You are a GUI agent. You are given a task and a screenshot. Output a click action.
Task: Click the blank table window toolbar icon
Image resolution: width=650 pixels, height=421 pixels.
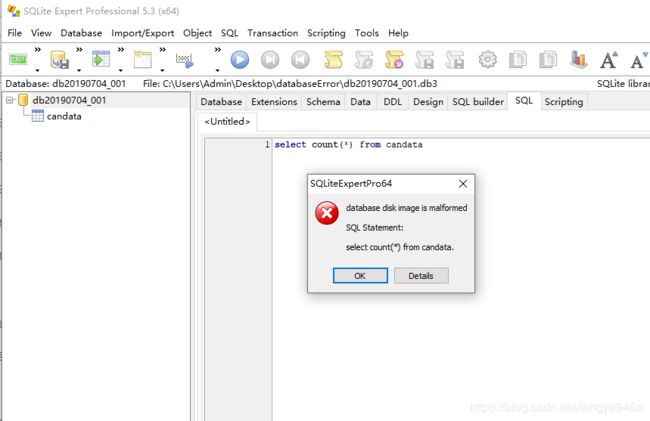(x=143, y=59)
